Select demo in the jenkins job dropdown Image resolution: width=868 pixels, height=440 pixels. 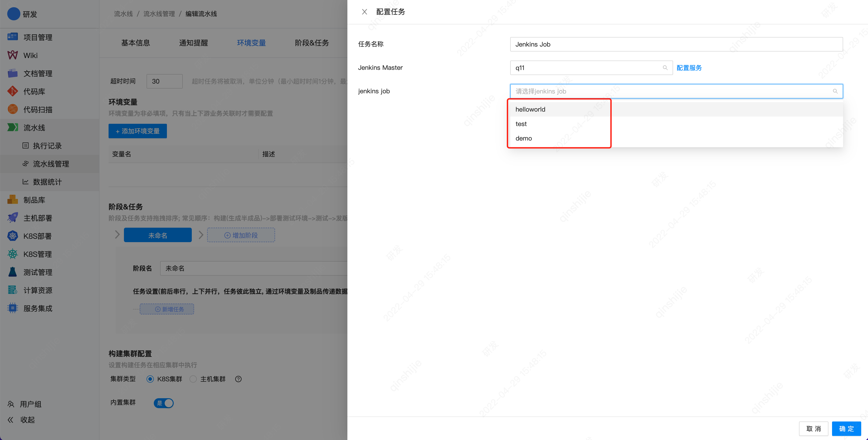coord(524,138)
